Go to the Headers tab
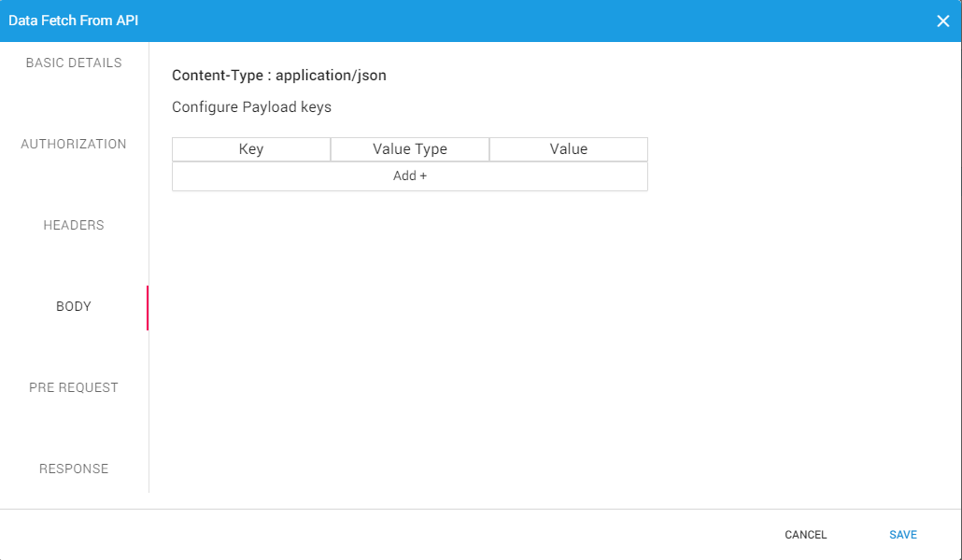Image resolution: width=962 pixels, height=560 pixels. point(74,226)
